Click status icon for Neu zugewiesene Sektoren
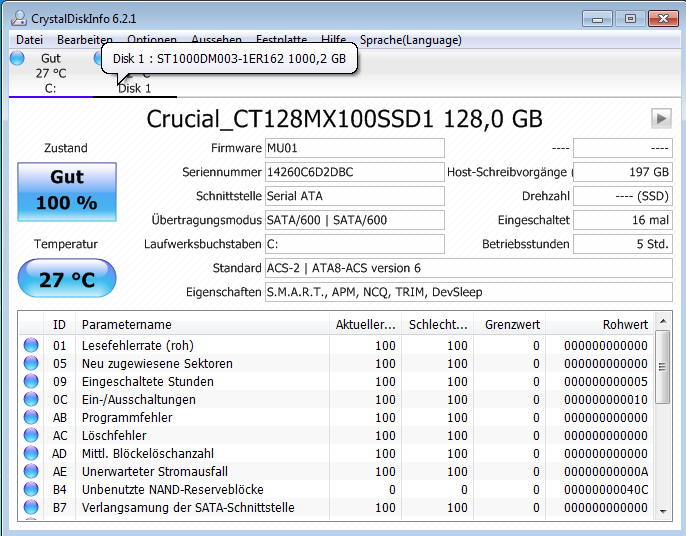Image resolution: width=686 pixels, height=536 pixels. click(x=31, y=363)
